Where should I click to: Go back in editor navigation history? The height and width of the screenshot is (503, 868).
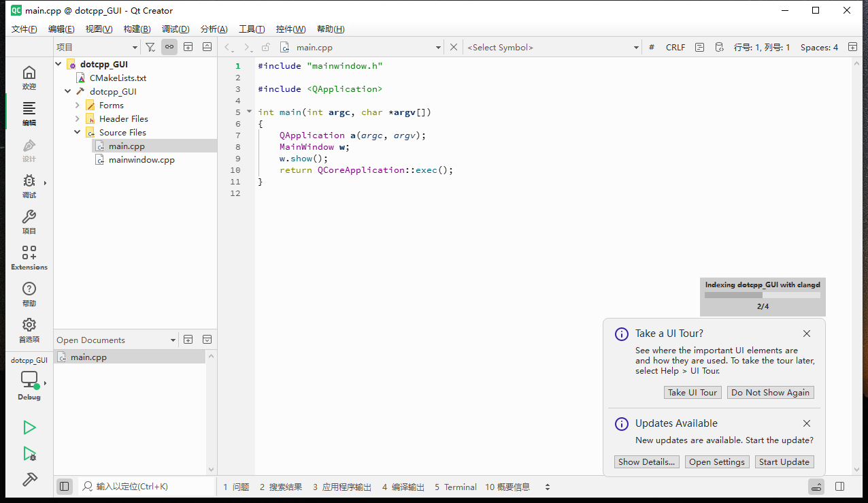coord(229,48)
